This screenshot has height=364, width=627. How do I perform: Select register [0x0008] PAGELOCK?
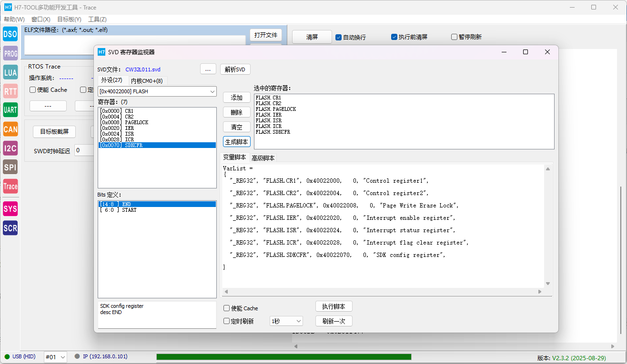(157, 122)
